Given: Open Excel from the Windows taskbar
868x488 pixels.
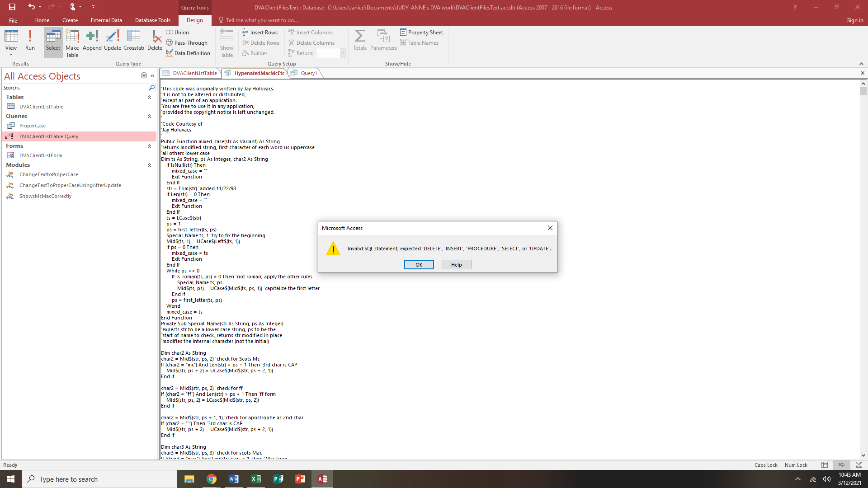Looking at the screenshot, I should 256,479.
